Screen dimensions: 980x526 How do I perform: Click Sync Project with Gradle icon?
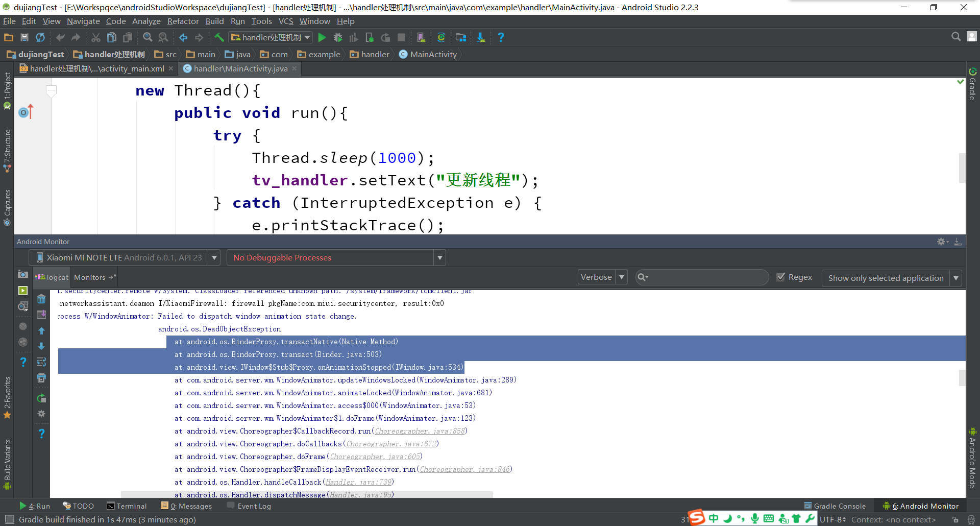(x=442, y=37)
